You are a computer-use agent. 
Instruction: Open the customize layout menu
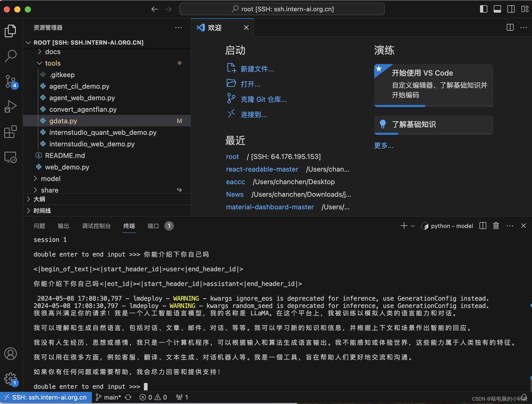[525, 9]
